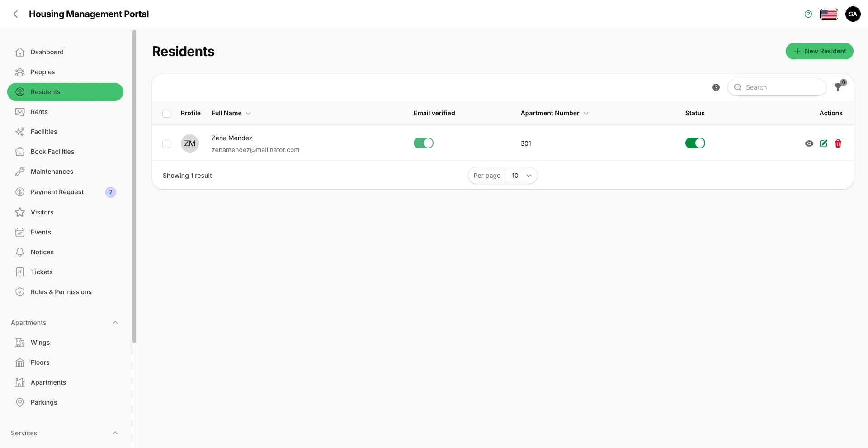Click the red delete trash icon
The image size is (868, 448).
(838, 143)
